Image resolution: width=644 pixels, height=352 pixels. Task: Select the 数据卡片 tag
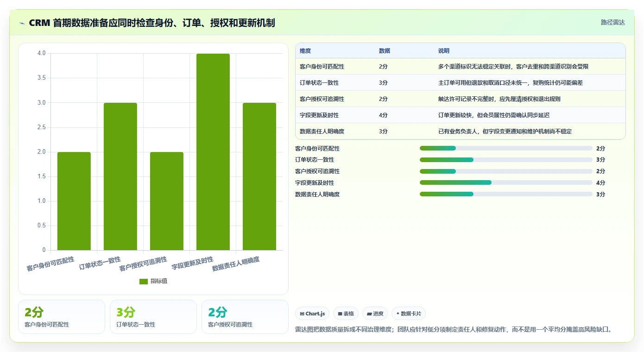click(x=409, y=314)
